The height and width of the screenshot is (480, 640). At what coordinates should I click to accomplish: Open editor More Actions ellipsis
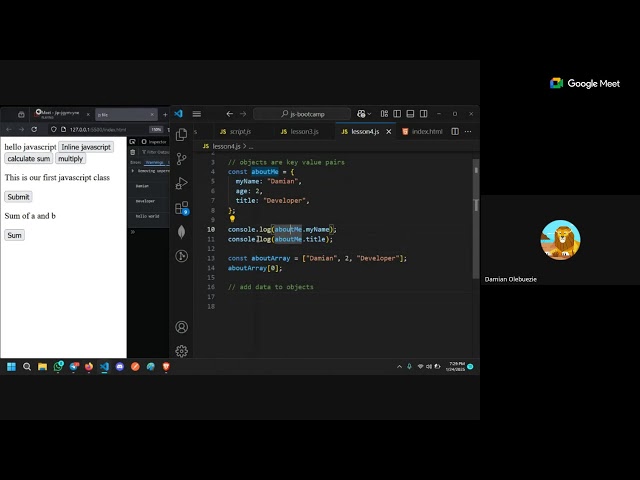click(x=468, y=131)
